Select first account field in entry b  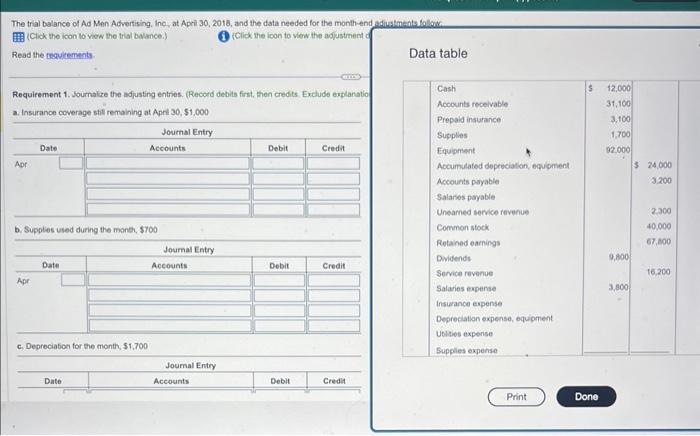(170, 280)
